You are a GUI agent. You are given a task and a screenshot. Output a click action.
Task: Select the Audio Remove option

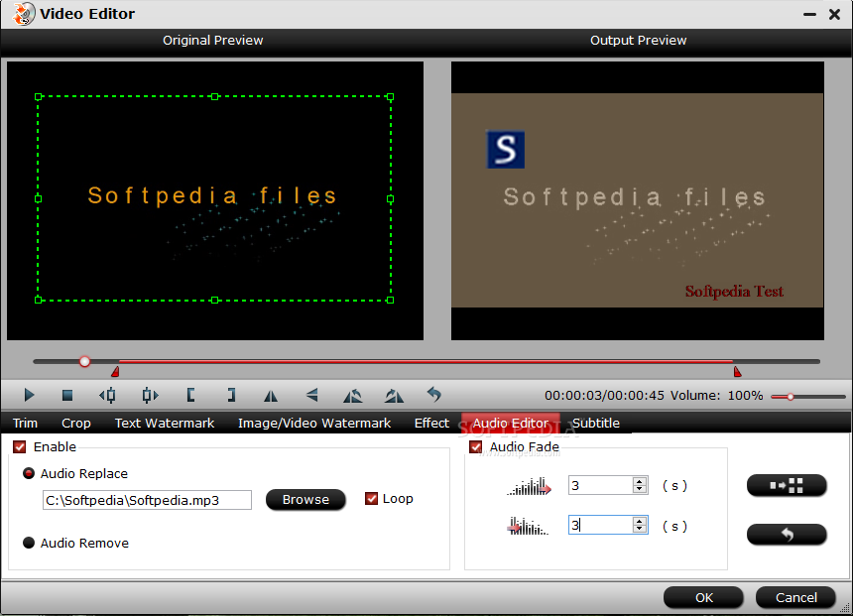(x=29, y=543)
